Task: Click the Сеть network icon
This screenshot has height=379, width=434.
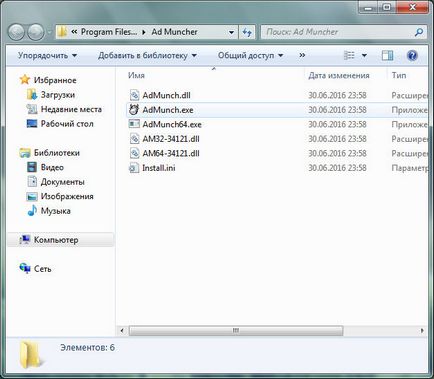Action: (x=25, y=268)
